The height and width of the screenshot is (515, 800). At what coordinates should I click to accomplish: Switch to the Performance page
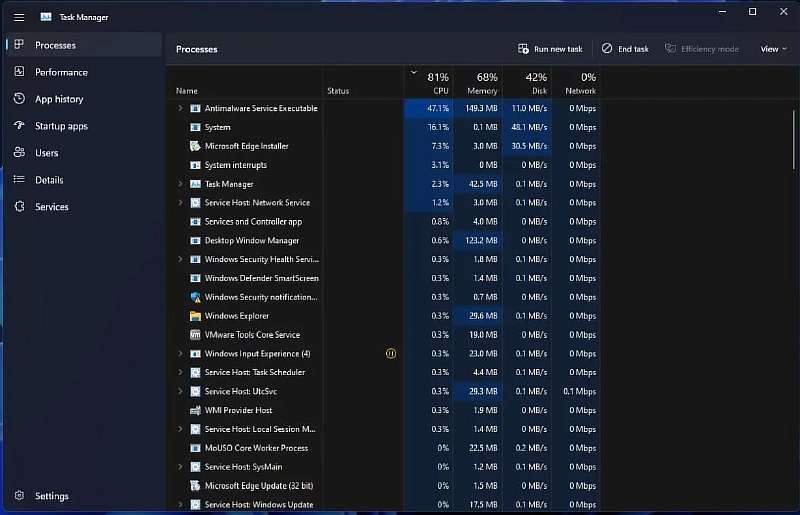pyautogui.click(x=84, y=72)
